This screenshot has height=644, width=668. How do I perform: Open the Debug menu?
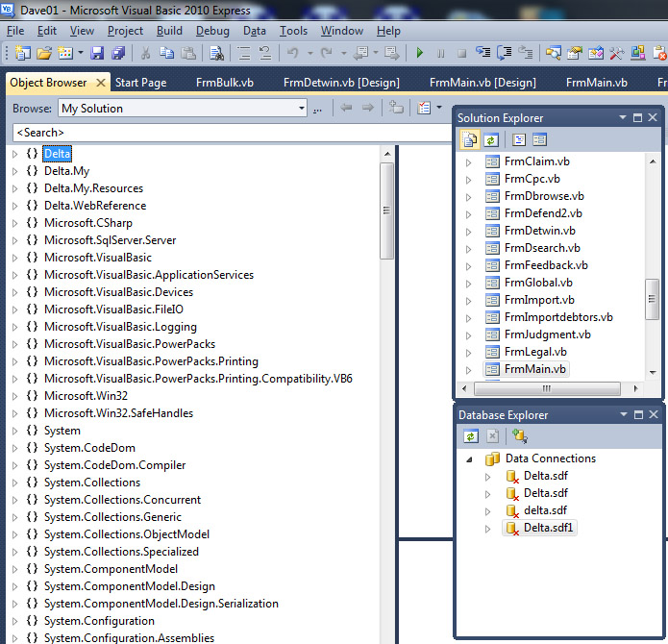[212, 31]
